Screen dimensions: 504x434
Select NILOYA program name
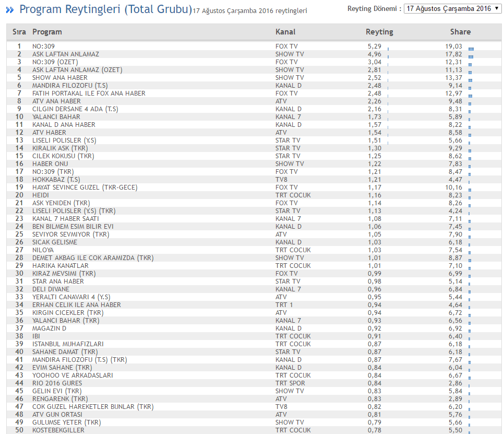pos(43,250)
